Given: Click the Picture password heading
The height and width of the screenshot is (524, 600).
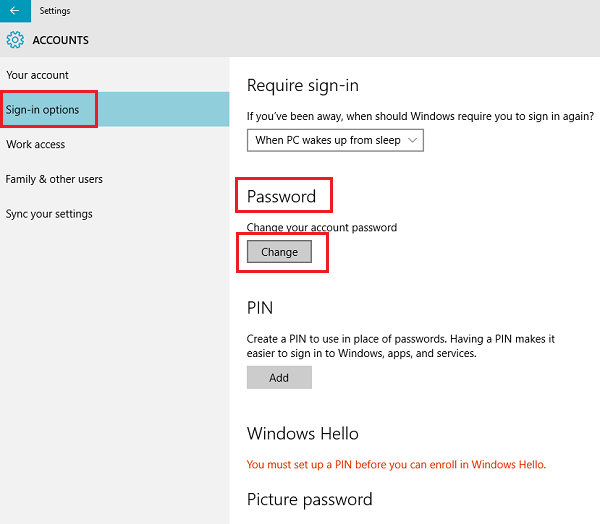Looking at the screenshot, I should (x=309, y=499).
